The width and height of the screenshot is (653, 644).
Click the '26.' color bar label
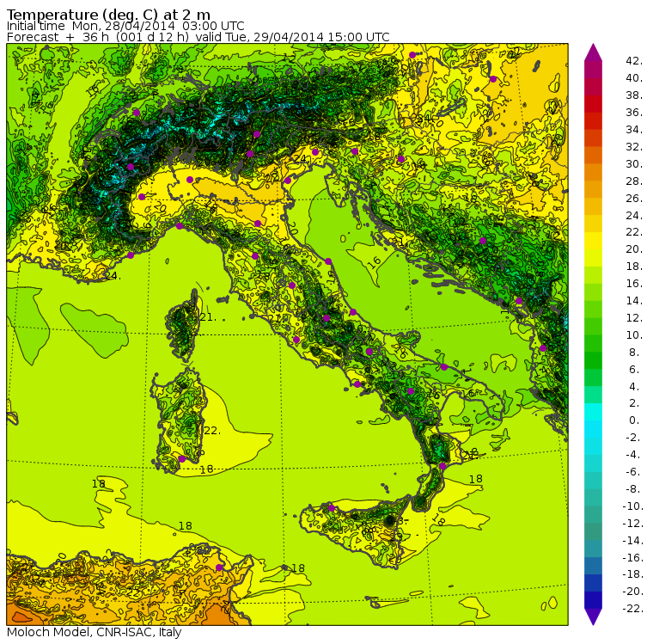click(634, 198)
